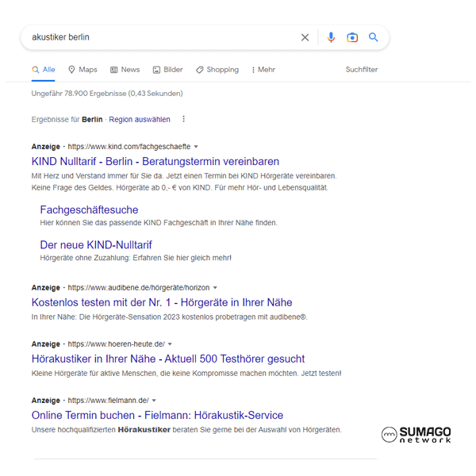The image size is (476, 476).
Task: Expand dropdown arrow beside fielmann.de URL
Action: coord(154,401)
